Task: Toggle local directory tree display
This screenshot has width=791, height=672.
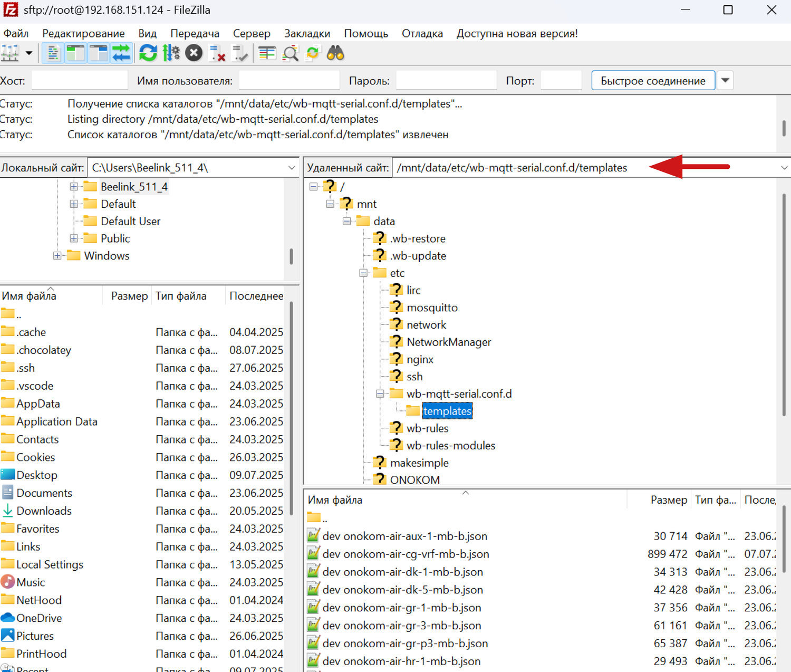Action: (x=75, y=53)
